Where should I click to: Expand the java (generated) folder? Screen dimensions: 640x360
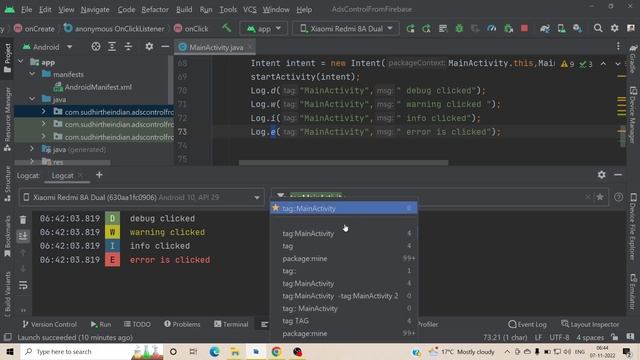[x=32, y=149]
